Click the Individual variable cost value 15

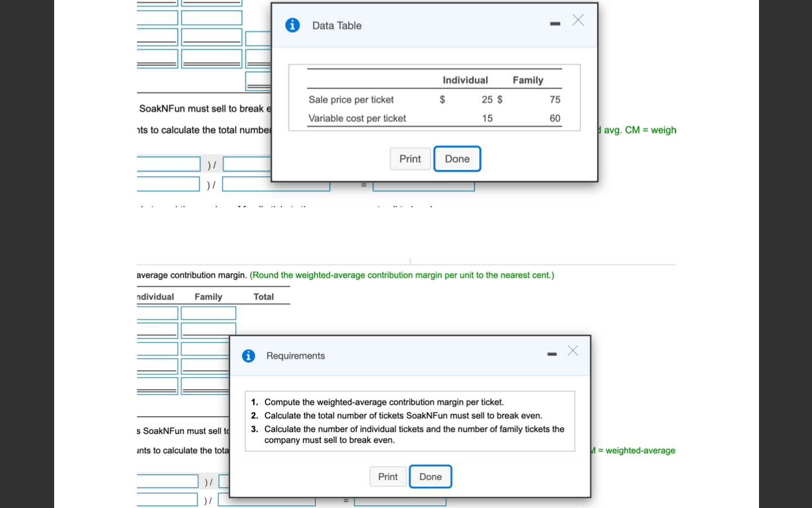487,118
